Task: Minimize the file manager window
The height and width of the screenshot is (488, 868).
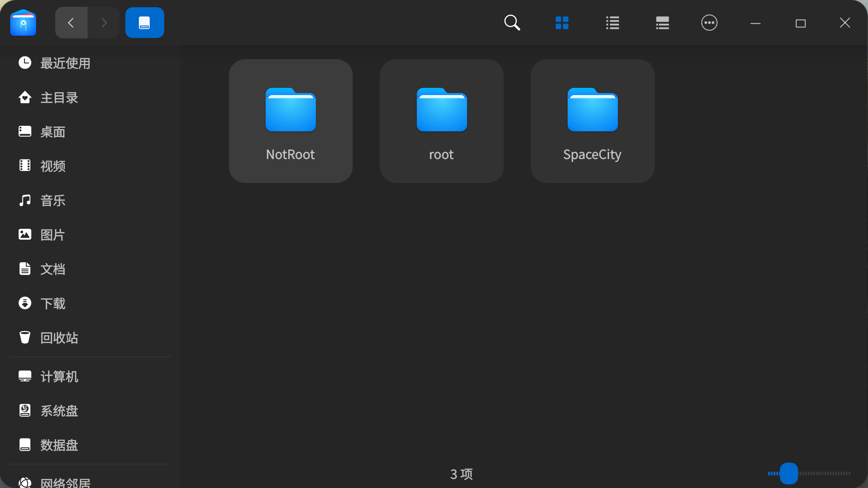Action: coord(756,23)
